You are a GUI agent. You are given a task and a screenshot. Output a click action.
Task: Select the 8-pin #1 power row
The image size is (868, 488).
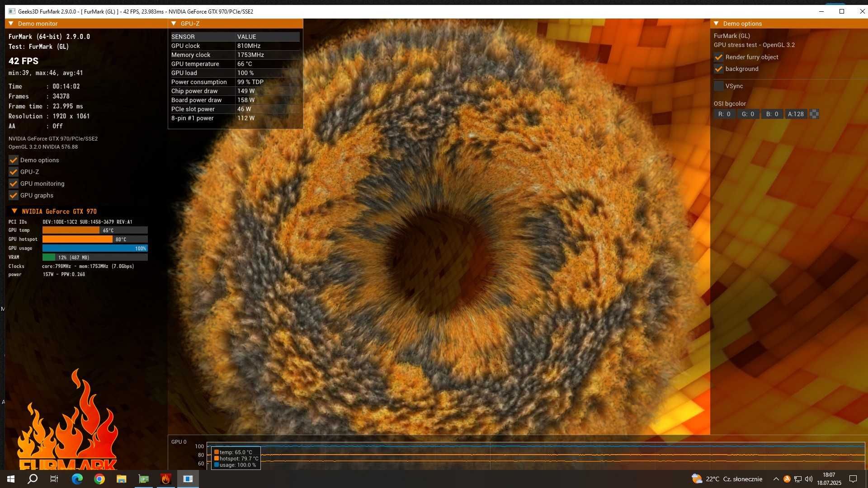(x=235, y=118)
